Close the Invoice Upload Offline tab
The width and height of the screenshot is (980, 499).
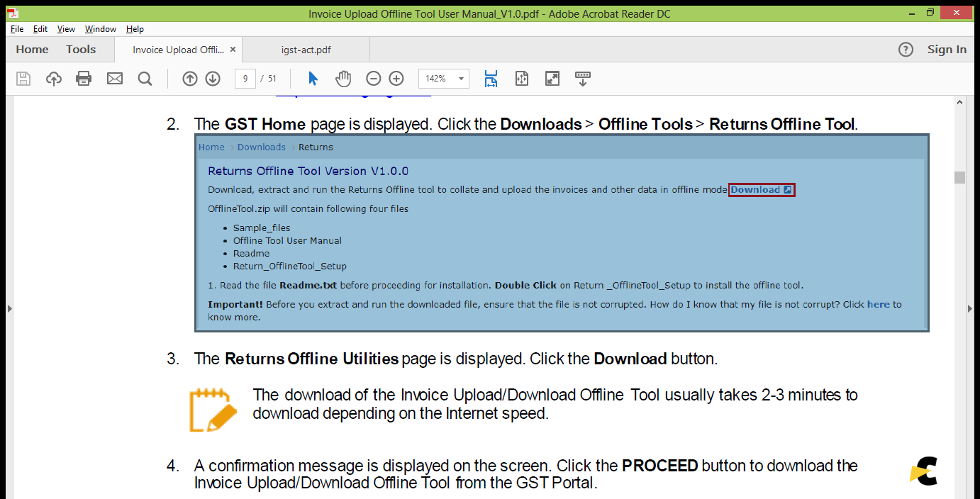[232, 50]
